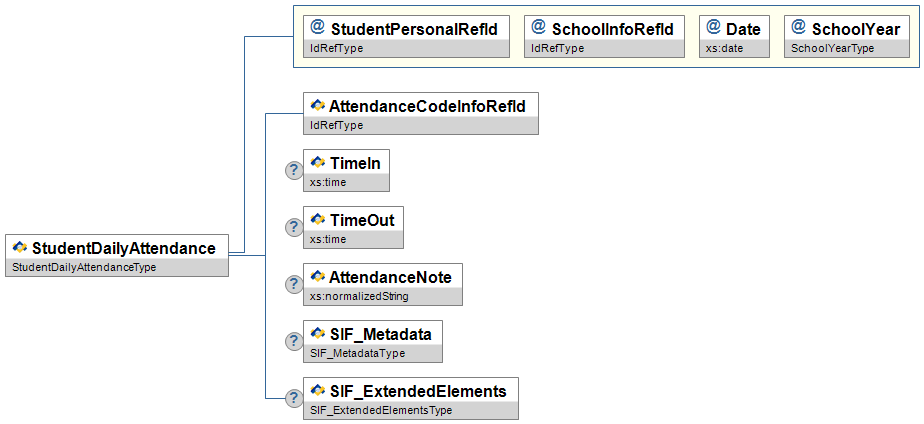Click the @ icon beside SchoolInfoRefId

pyautogui.click(x=538, y=28)
